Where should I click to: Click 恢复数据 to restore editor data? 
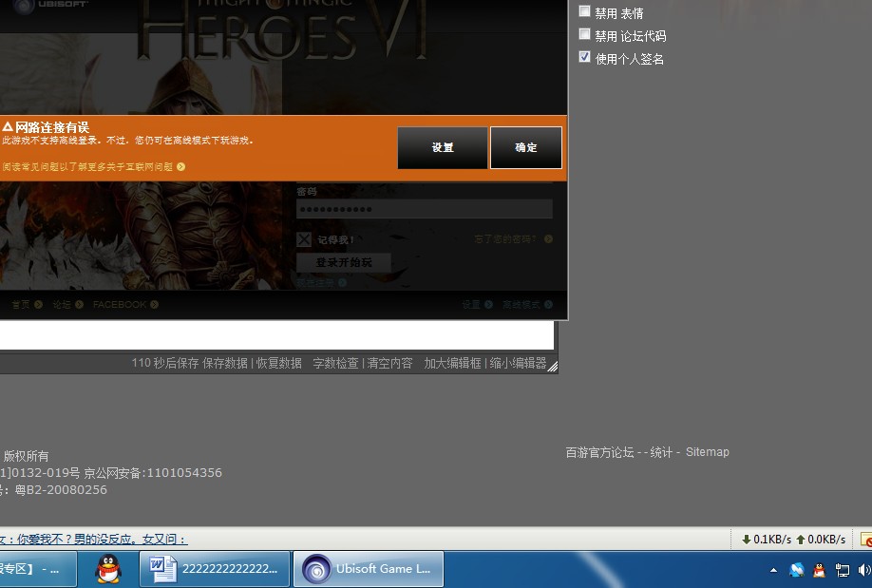pyautogui.click(x=277, y=363)
